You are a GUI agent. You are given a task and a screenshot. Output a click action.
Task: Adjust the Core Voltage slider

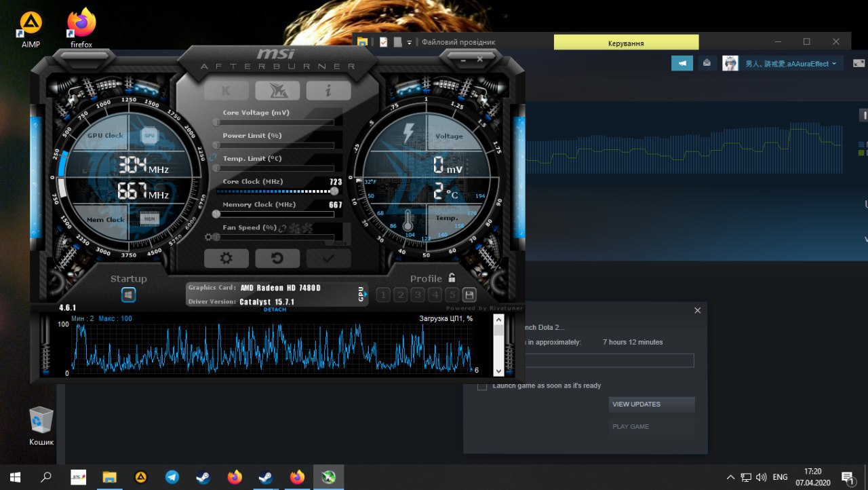275,122
